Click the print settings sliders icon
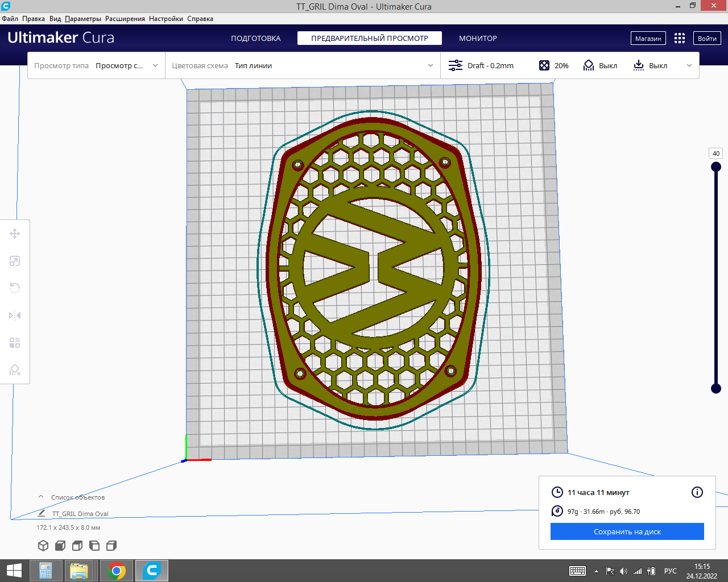728x582 pixels. click(x=456, y=65)
